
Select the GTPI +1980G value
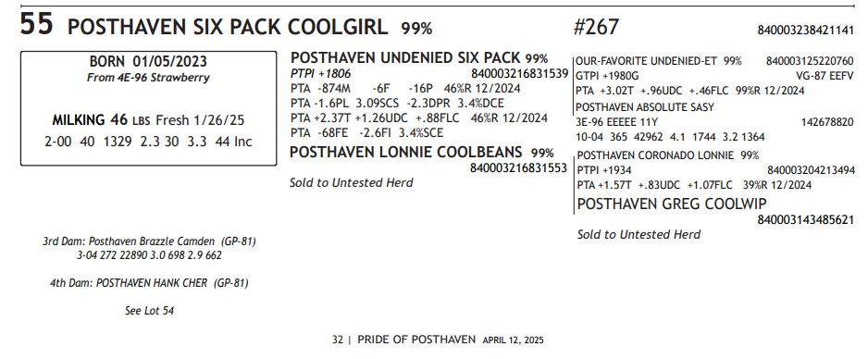pyautogui.click(x=607, y=76)
